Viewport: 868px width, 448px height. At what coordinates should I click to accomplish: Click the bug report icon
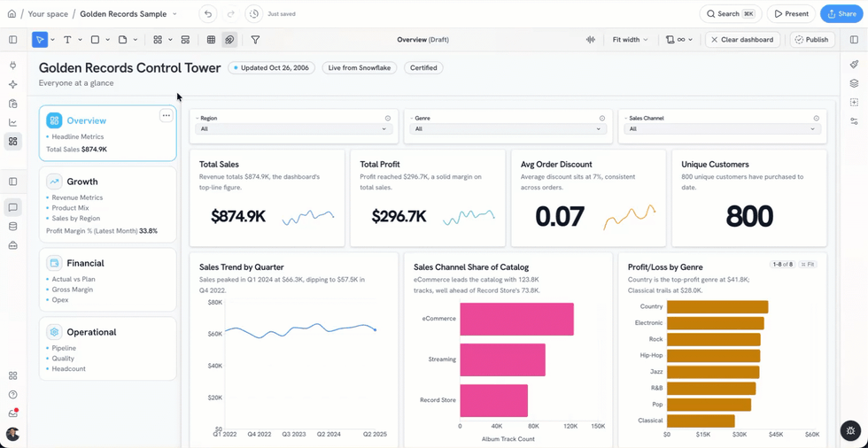(x=849, y=430)
